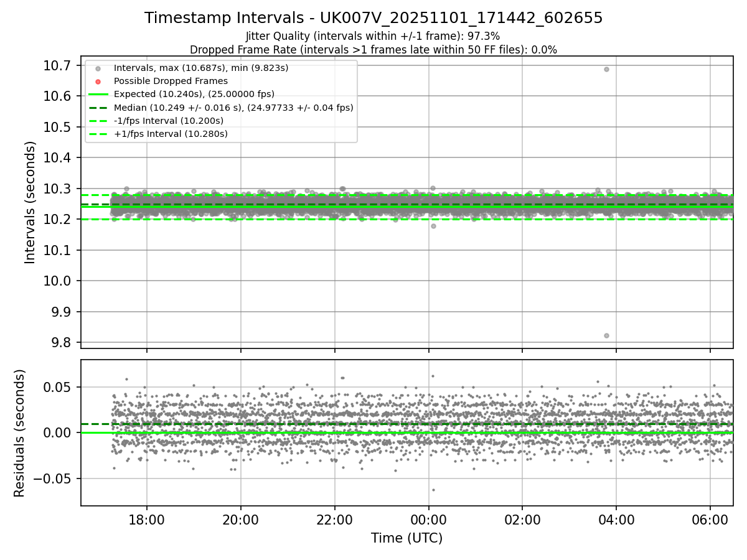Viewport: 747px width, 560px height.
Task: Click the 22:00 time tick label
Action: 335,519
